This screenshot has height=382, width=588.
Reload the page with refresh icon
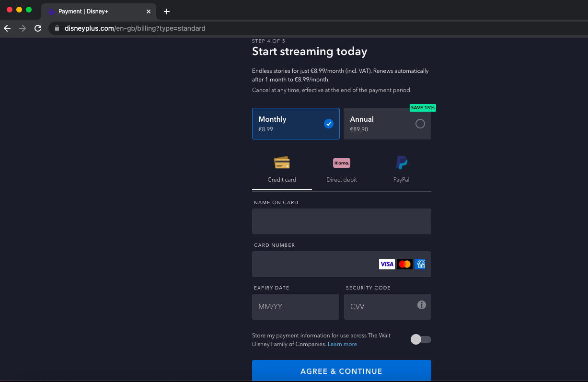(x=38, y=28)
